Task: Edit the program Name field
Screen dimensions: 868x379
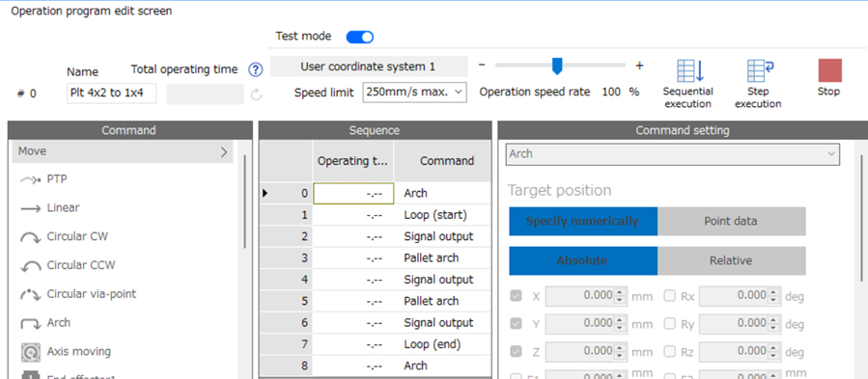Action: (111, 93)
